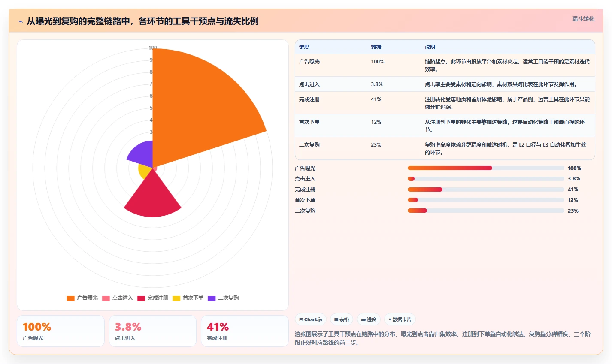Click the 23% cell in the table
Image resolution: width=612 pixels, height=364 pixels.
[x=376, y=145]
